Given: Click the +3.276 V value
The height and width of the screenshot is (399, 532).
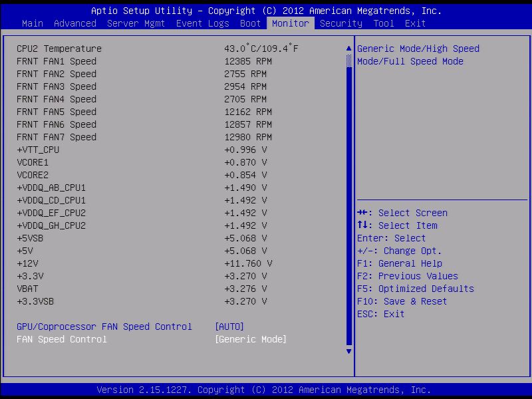Looking at the screenshot, I should [245, 289].
